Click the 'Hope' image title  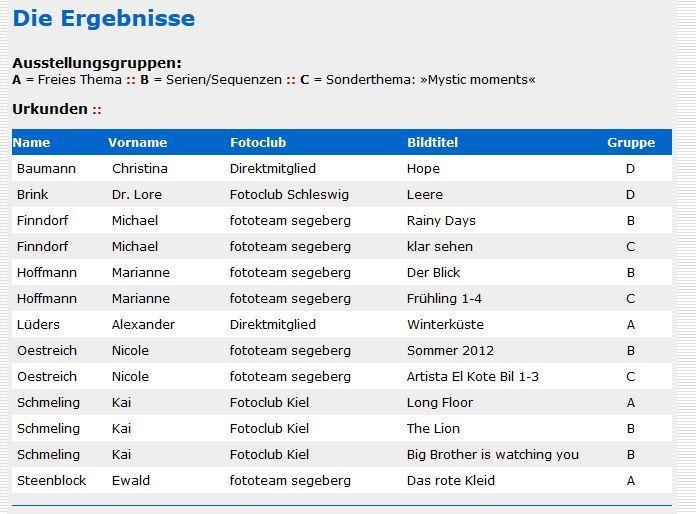tap(423, 169)
